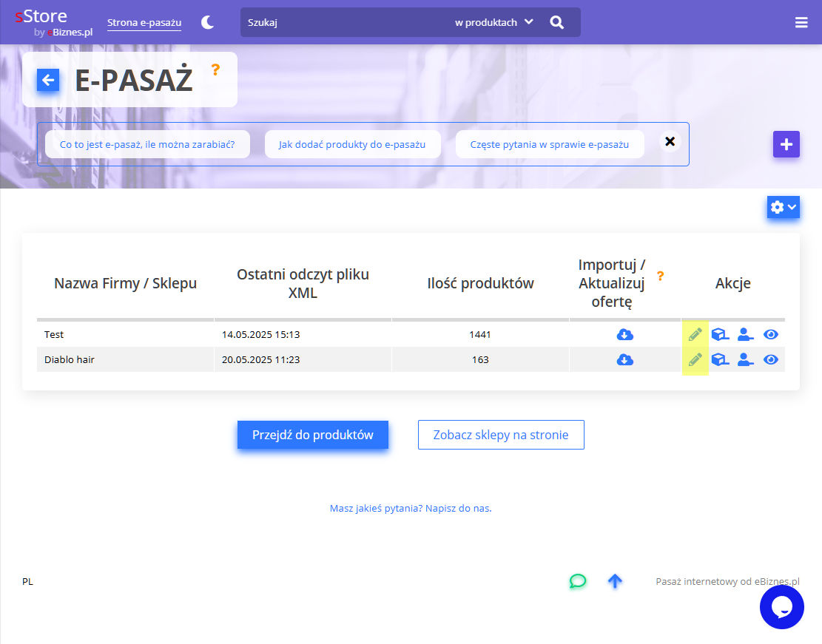822x644 pixels.
Task: Open help question mark beside E-PASAŻ title
Action: tap(215, 70)
